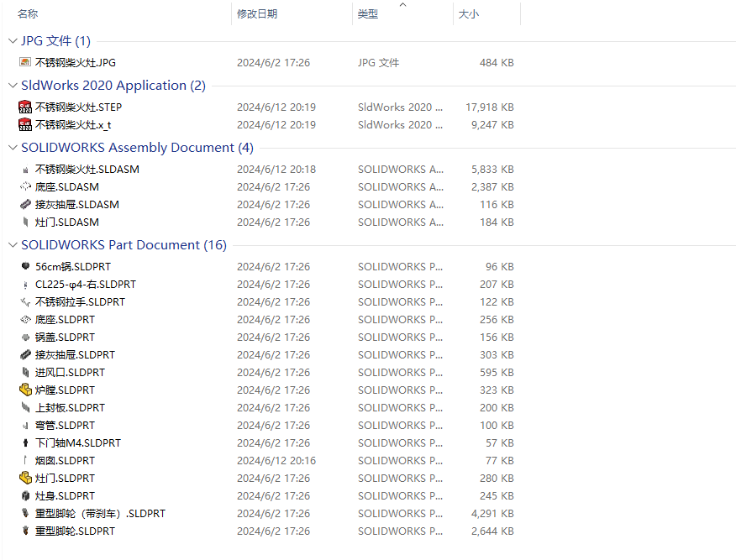Collapse the SldWorks 2020 Application group chevron
The image size is (736, 560).
(x=13, y=86)
